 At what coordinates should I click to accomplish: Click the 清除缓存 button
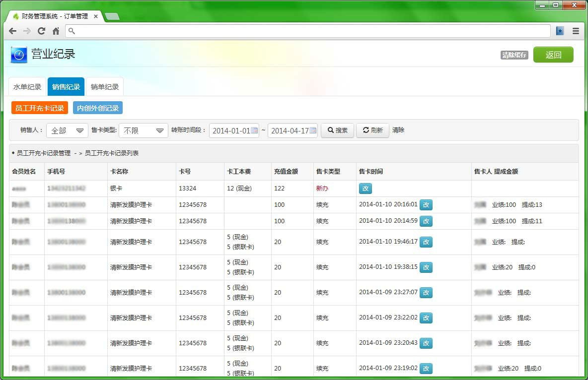(514, 55)
